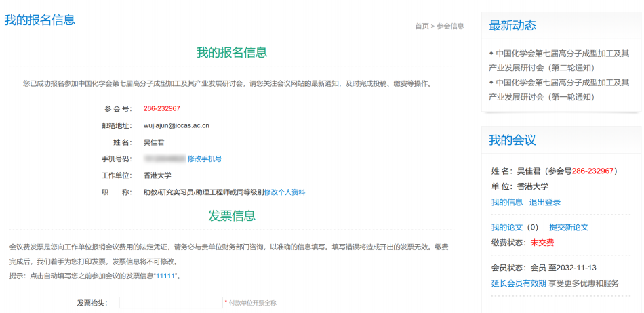Click the email address wujiajun@iccas.ac.cn
The image size is (644, 313).
(176, 125)
